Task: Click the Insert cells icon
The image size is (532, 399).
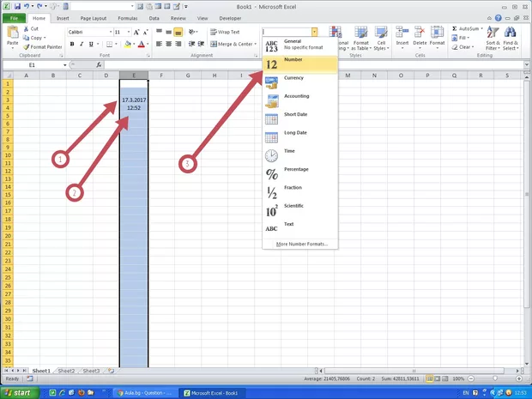Action: tap(402, 33)
